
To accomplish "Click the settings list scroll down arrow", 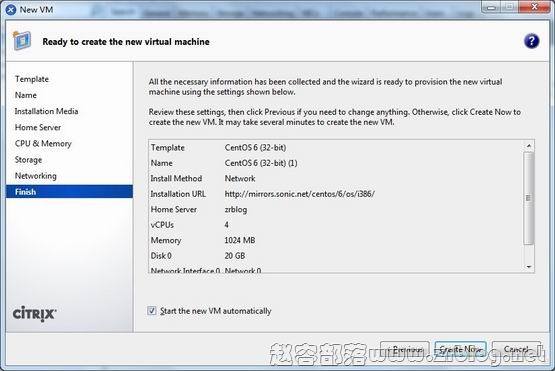I will click(528, 267).
